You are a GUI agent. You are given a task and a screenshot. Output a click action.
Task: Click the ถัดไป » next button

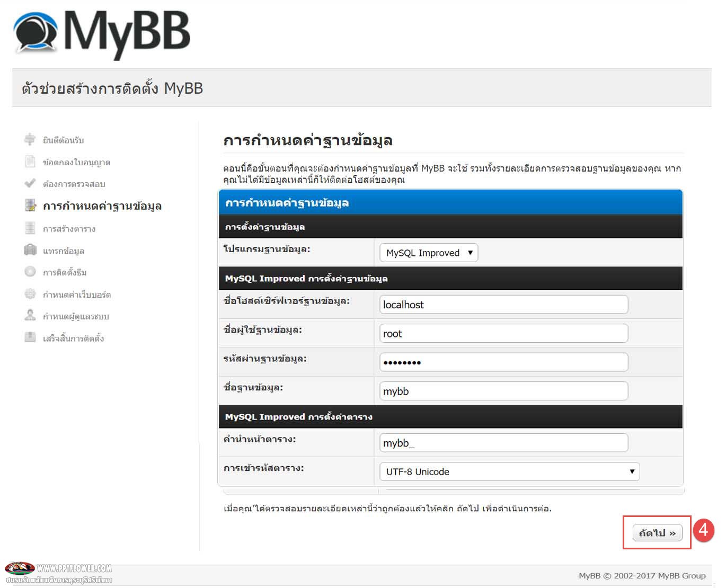point(657,533)
